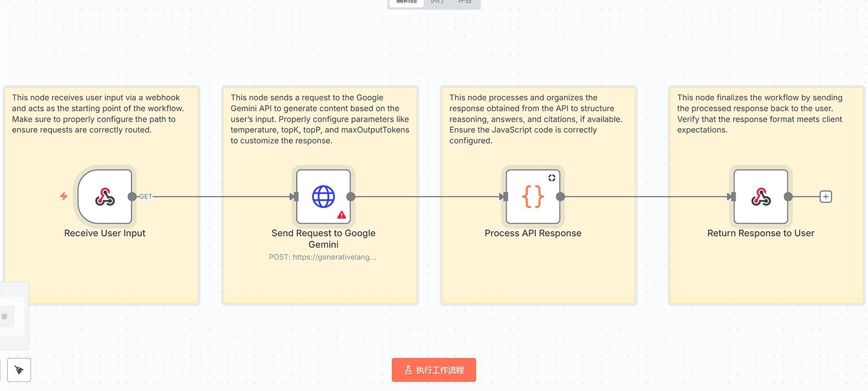868x391 pixels.
Task: Select the Process API Response code node
Action: [x=533, y=197]
